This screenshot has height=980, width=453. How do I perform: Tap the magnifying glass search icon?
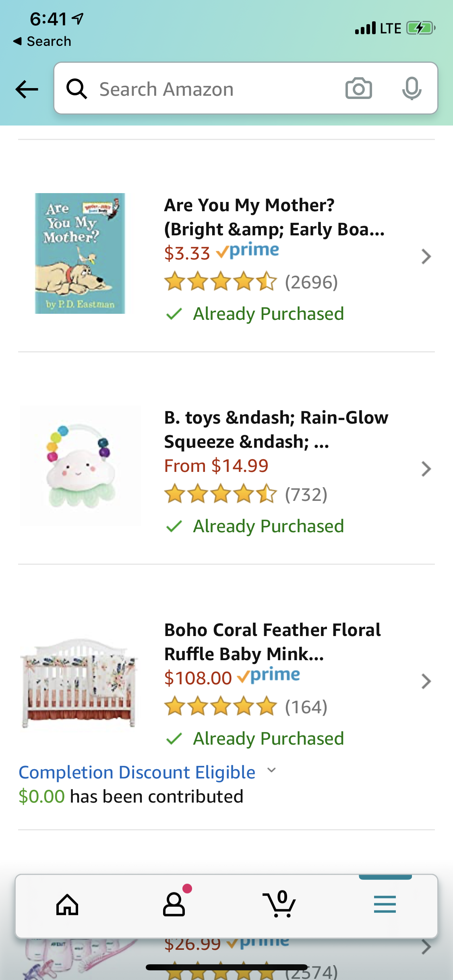[x=77, y=89]
